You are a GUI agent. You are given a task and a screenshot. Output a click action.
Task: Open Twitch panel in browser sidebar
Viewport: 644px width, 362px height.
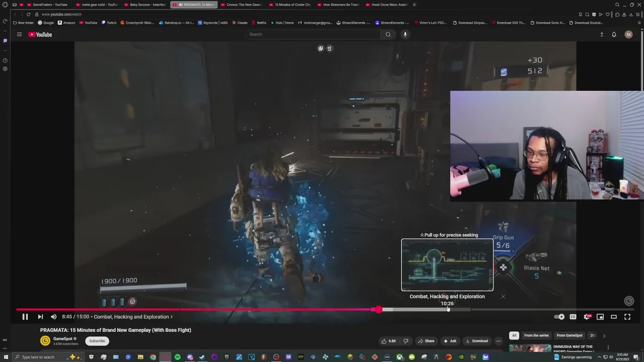pos(5,41)
